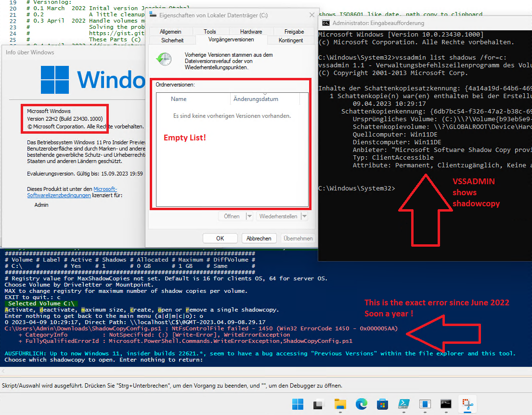Click the 'Evaluierungsversion' expiry line
The height and width of the screenshot is (415, 532).
[x=85, y=174]
